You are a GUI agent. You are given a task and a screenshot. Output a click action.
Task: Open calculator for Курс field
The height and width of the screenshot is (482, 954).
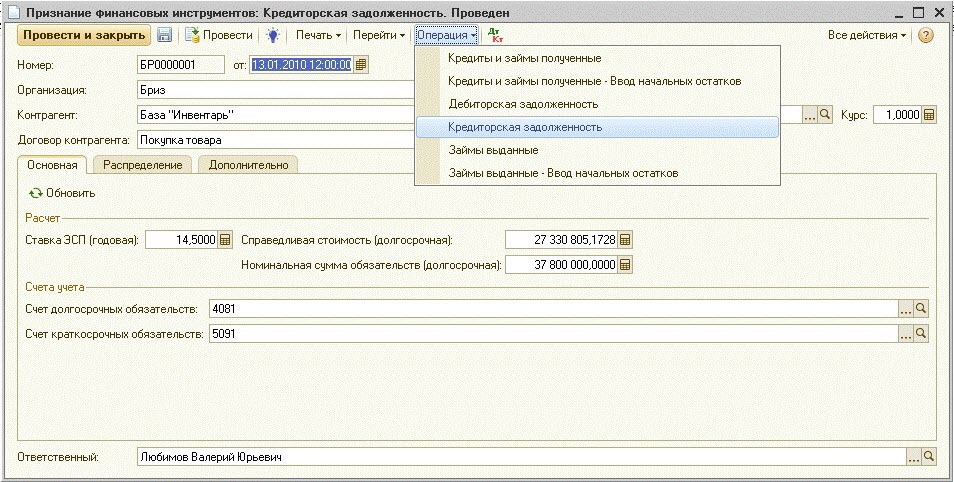929,115
